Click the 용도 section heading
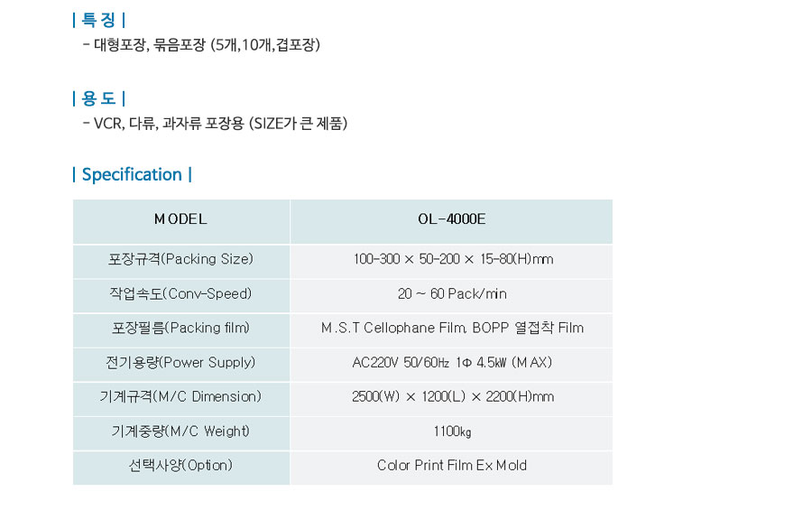Viewport: 812px width, 510px height. (98, 98)
